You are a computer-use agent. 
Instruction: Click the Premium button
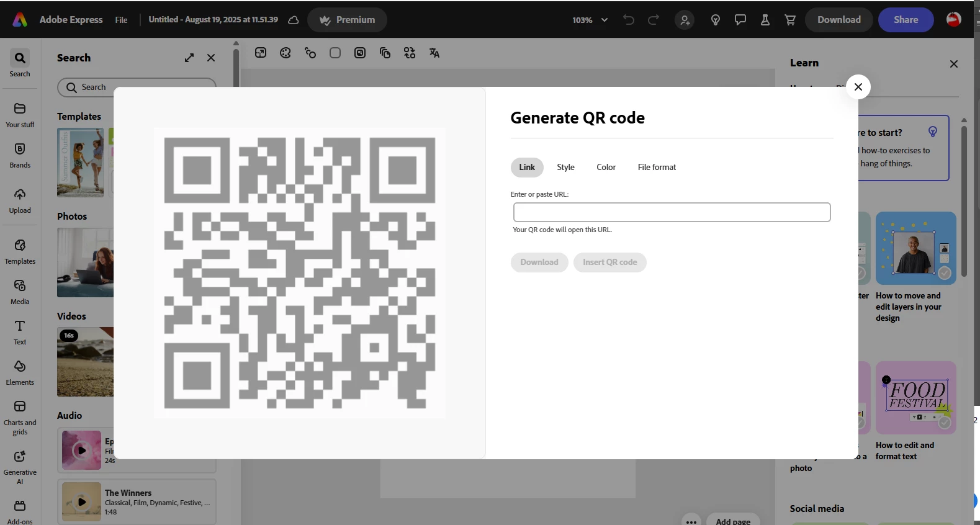[x=347, y=20]
